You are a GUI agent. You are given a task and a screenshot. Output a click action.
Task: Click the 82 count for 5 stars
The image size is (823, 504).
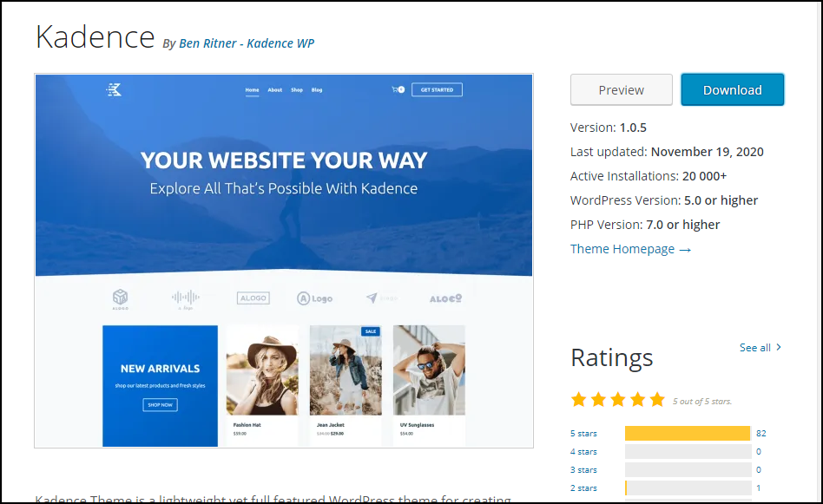click(x=761, y=433)
